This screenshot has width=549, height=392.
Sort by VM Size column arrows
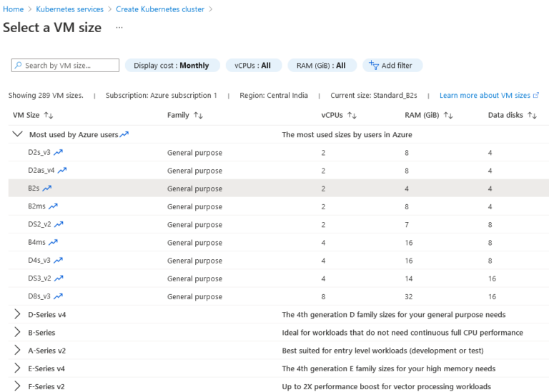[x=49, y=116]
